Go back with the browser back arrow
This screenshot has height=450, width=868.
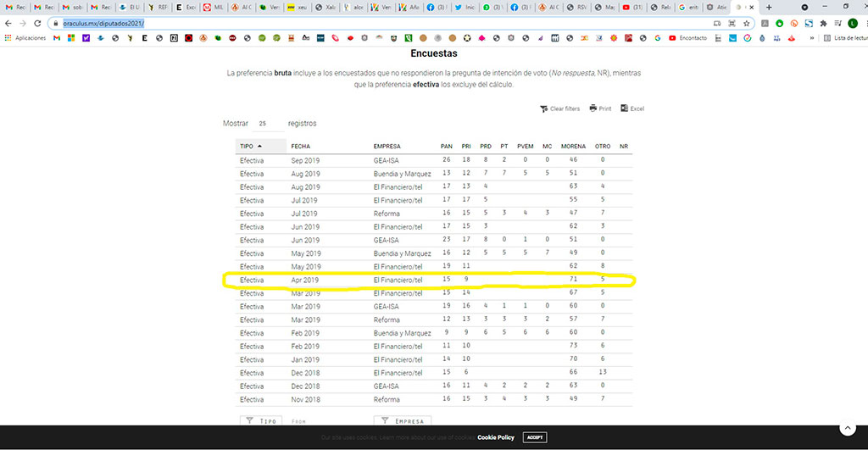coord(8,24)
